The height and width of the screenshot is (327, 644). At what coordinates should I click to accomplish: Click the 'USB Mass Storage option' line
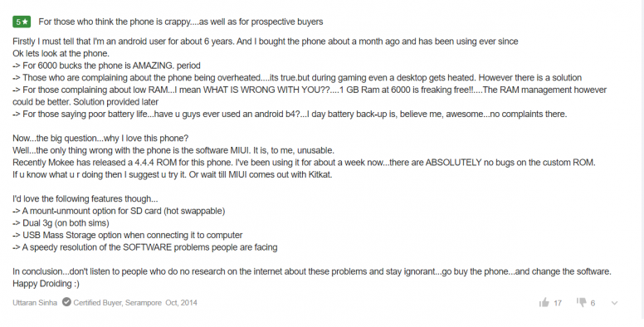pyautogui.click(x=127, y=236)
